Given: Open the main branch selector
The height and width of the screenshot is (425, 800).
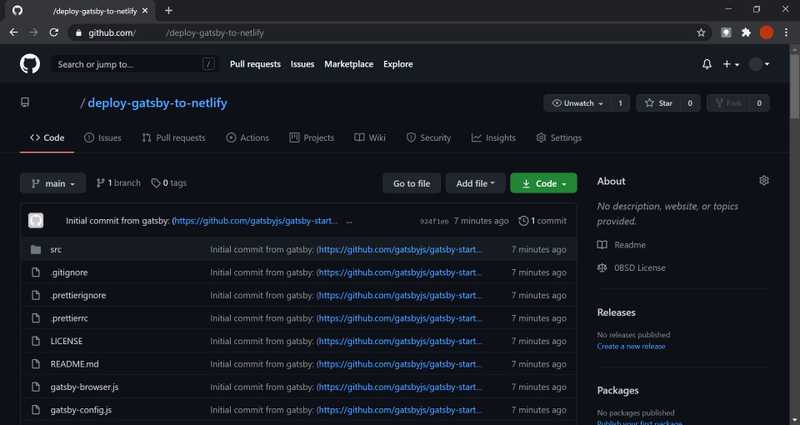Looking at the screenshot, I should [x=53, y=183].
